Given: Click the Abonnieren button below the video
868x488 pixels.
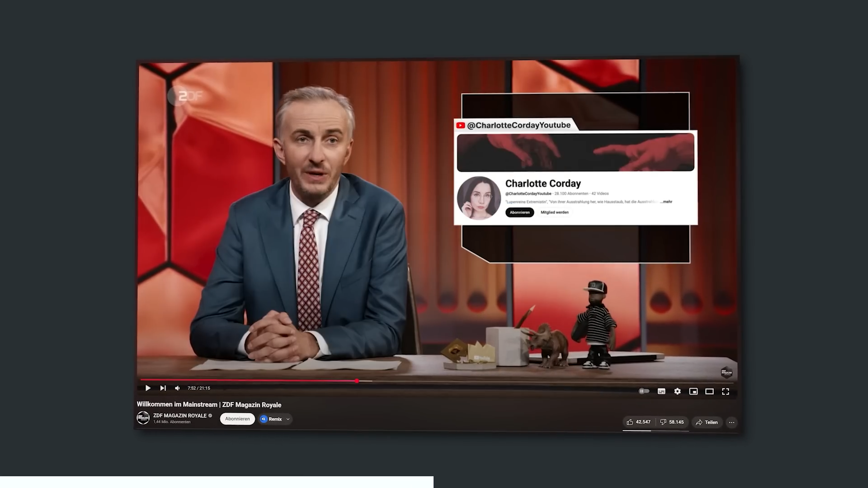Looking at the screenshot, I should click(237, 419).
